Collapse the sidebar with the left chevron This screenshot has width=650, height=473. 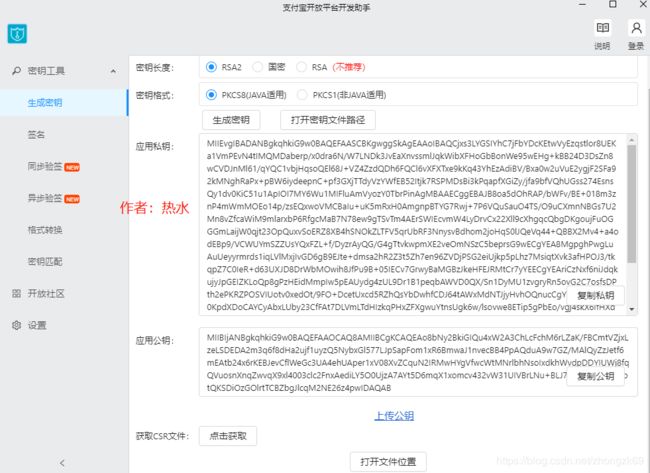pos(62,463)
